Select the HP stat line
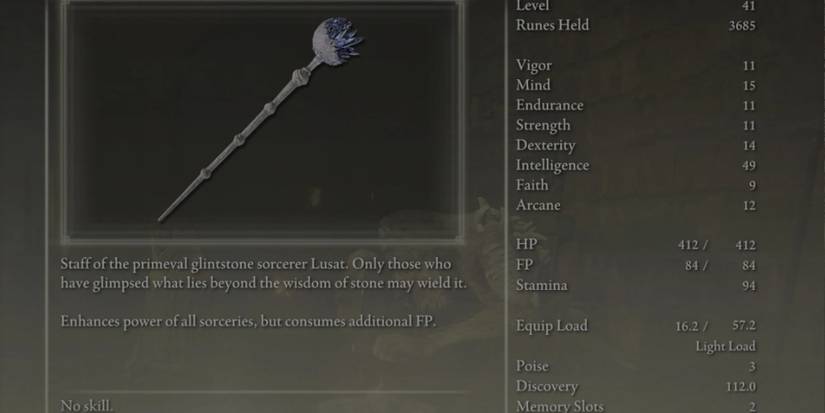 (x=636, y=245)
